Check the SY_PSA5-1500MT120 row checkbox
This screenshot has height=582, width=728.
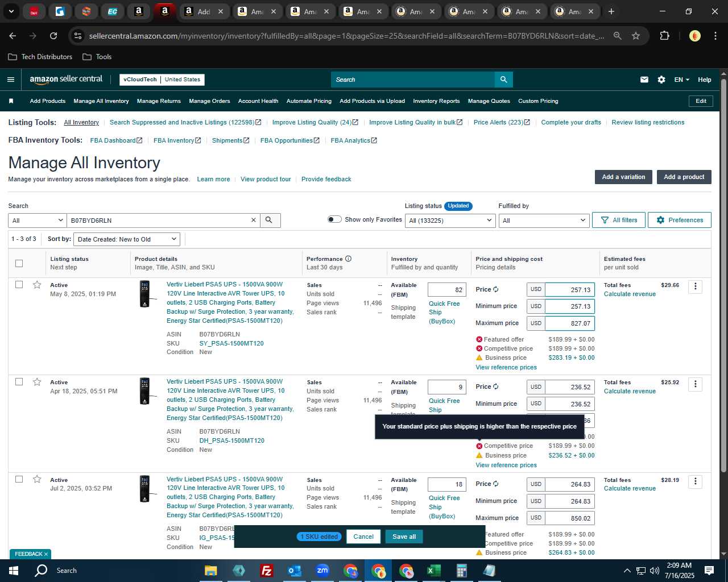click(19, 285)
